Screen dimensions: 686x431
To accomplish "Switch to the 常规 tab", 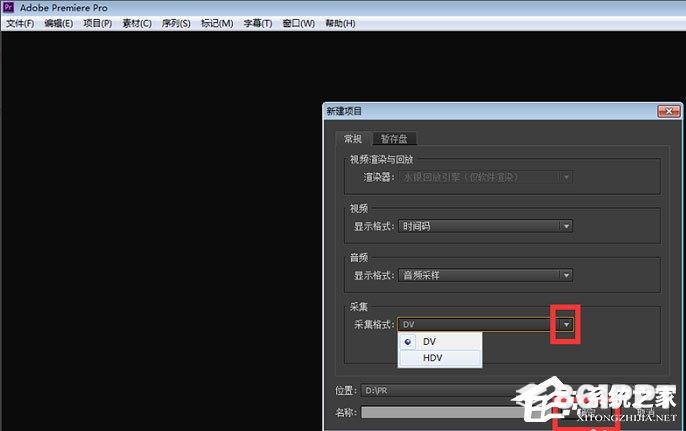I will pos(353,139).
